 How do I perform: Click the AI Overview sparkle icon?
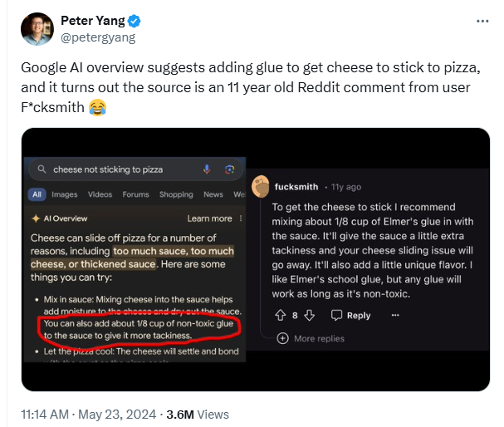click(36, 218)
